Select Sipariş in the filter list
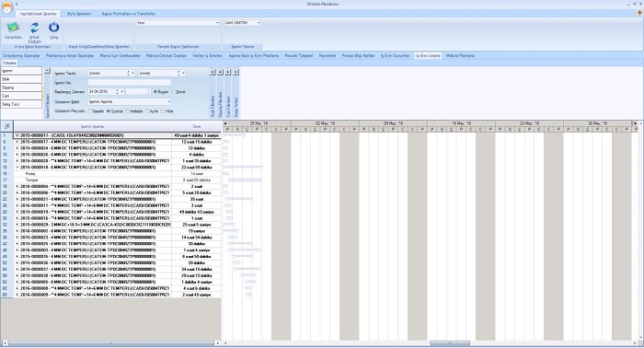The height and width of the screenshot is (348, 644). pyautogui.click(x=21, y=87)
